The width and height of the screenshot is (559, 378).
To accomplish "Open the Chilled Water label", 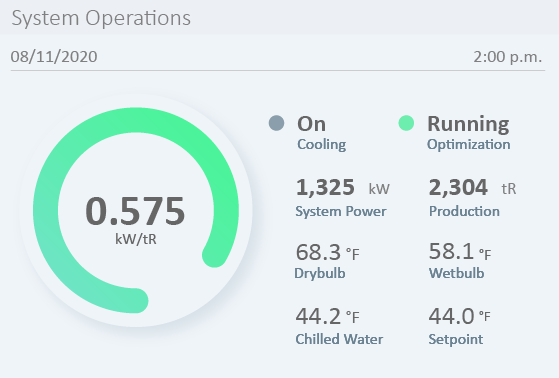I will coord(339,339).
